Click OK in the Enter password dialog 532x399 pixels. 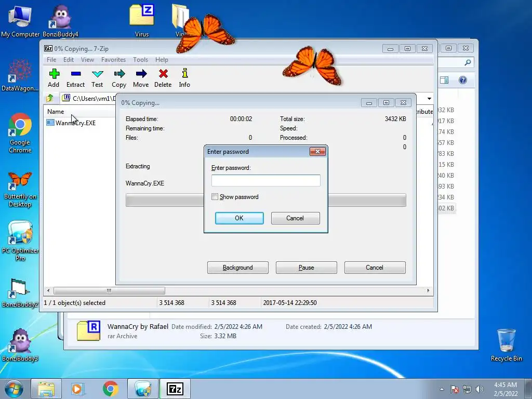pyautogui.click(x=239, y=218)
